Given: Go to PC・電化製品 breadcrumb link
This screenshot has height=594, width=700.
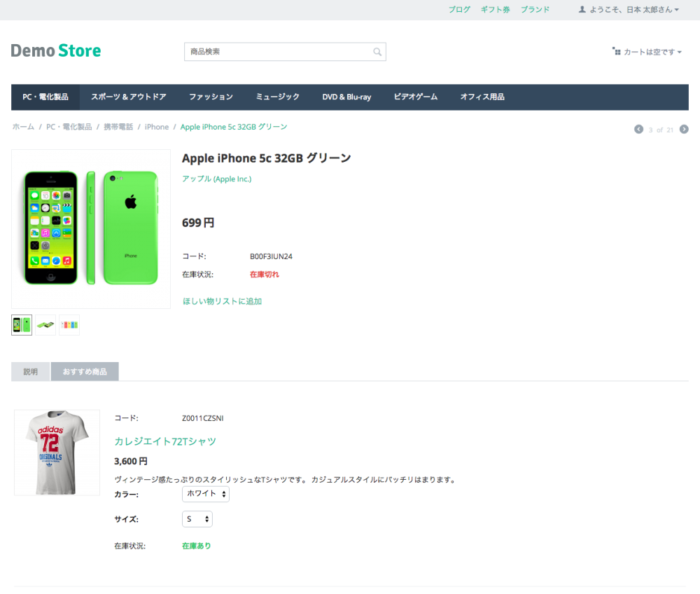Looking at the screenshot, I should (69, 127).
